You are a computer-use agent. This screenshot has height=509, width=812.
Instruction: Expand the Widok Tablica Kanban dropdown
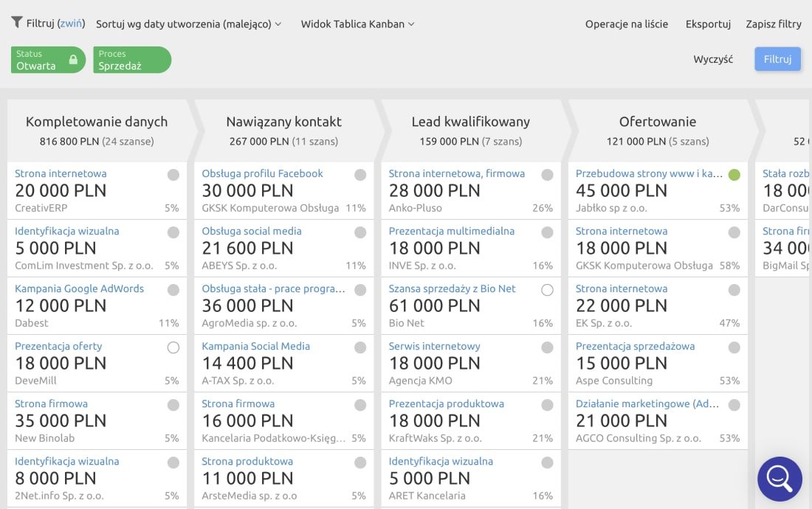coord(357,24)
